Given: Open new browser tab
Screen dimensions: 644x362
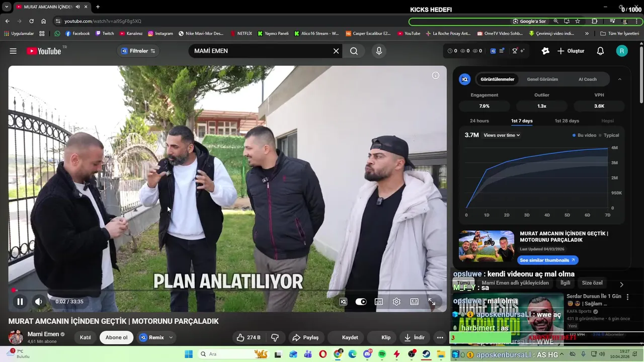Looking at the screenshot, I should 98,7.
